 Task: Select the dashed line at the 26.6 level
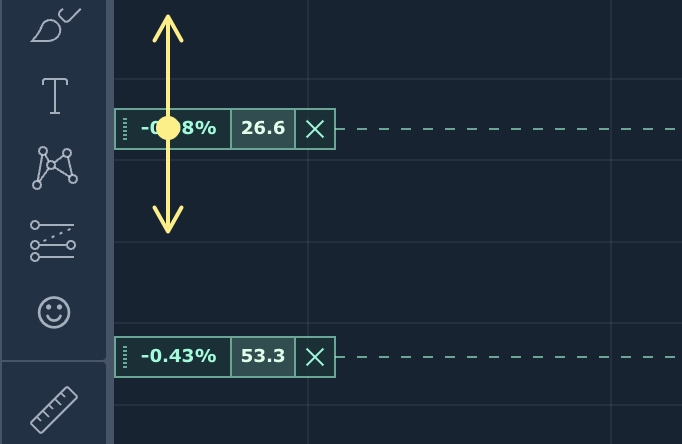point(509,129)
